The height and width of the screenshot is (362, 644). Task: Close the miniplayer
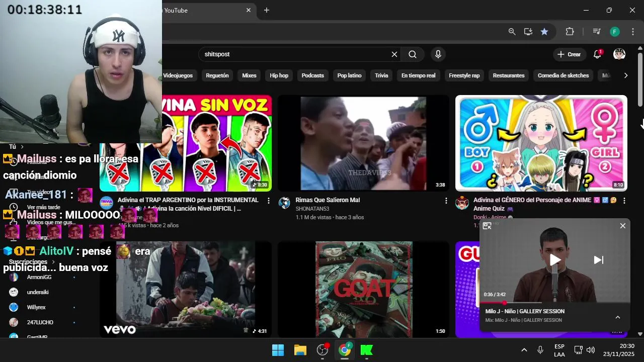tap(623, 226)
